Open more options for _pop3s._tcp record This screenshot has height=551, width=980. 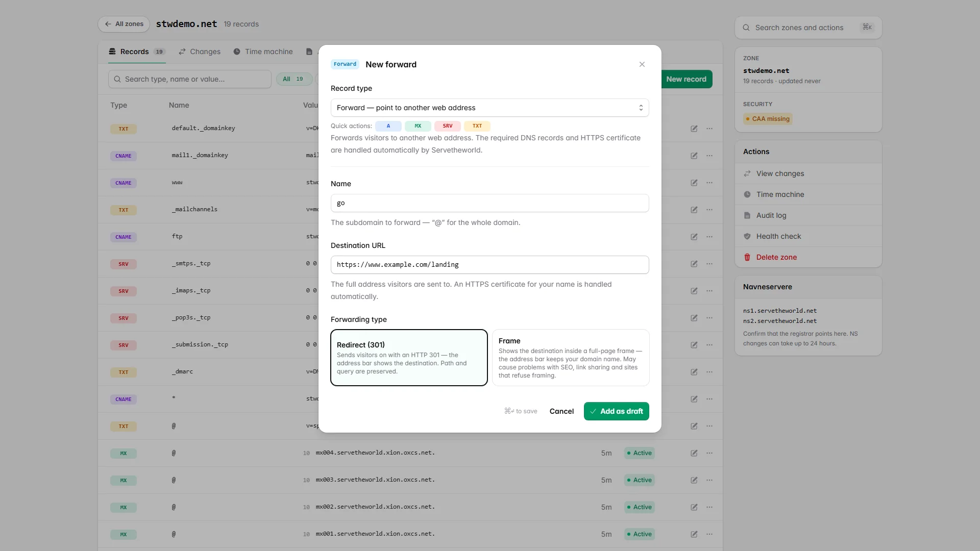[709, 318]
